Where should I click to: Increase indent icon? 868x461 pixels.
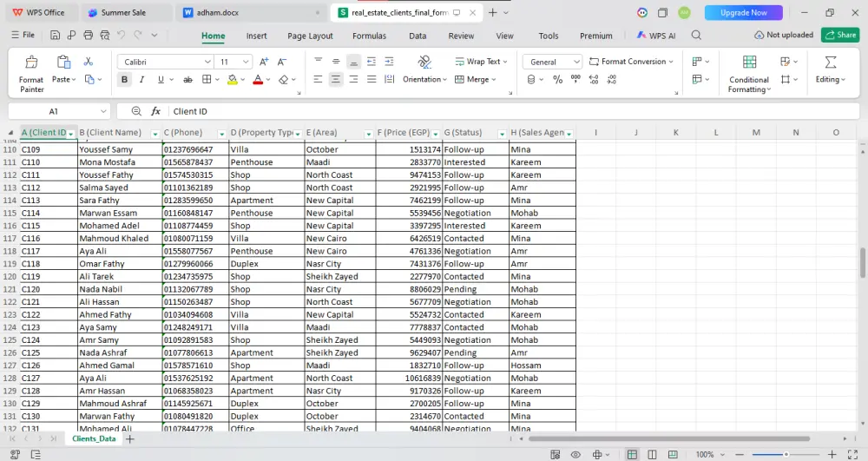[389, 62]
